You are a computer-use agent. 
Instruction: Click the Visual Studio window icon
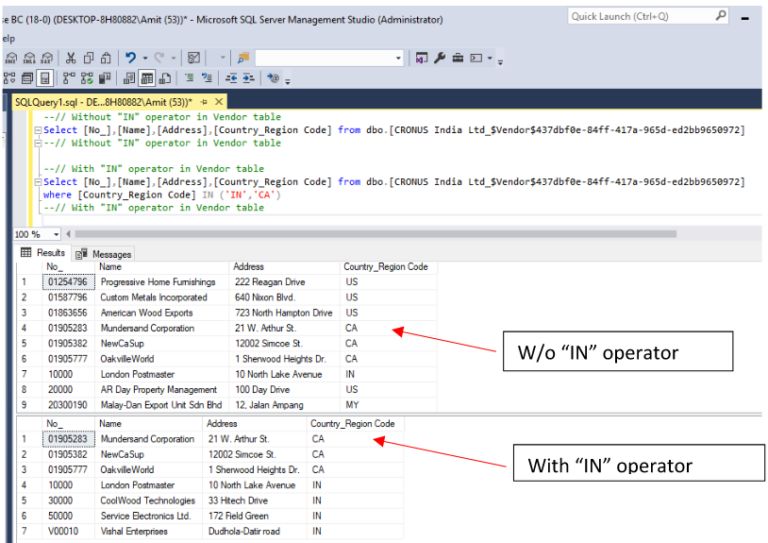pos(421,58)
